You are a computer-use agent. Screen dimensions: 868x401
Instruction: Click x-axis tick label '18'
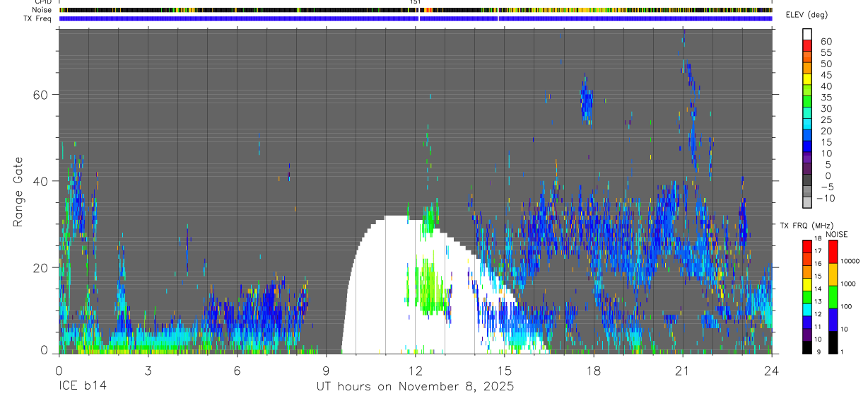(594, 371)
